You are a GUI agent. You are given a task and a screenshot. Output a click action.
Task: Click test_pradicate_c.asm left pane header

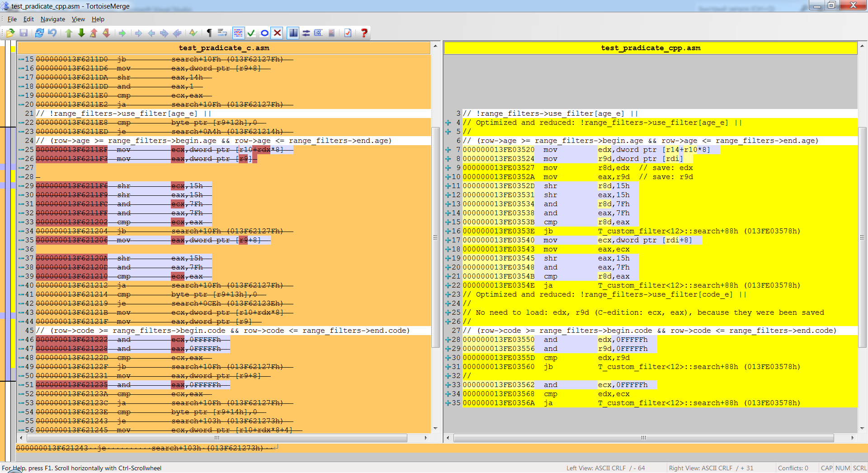224,48
